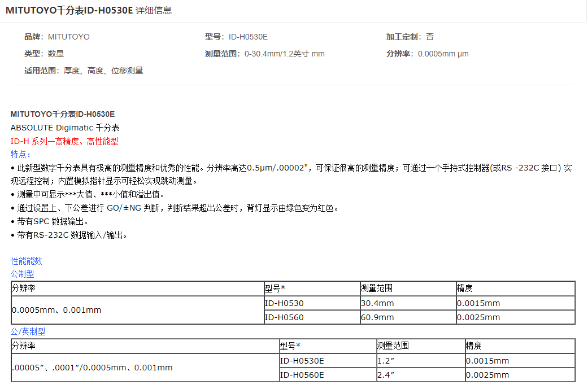Select the brand value MITUTOYO
This screenshot has width=588, height=389.
click(x=68, y=37)
